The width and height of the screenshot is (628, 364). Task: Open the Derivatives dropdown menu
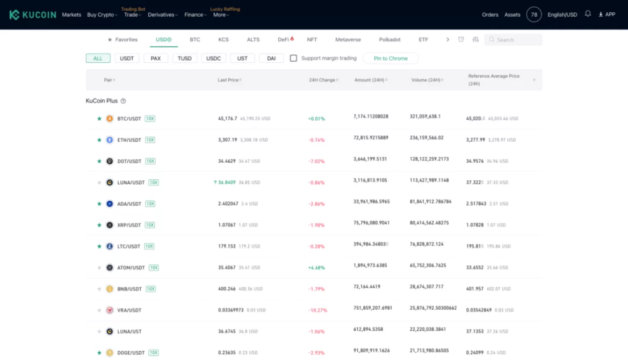(x=162, y=14)
